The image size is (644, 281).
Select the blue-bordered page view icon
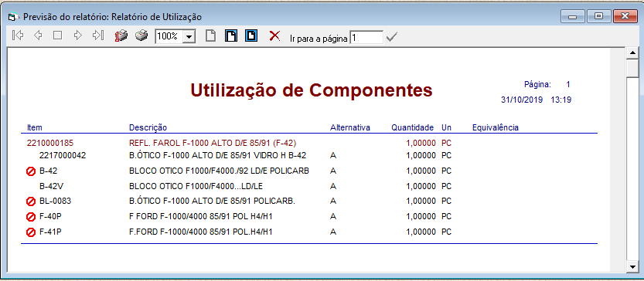point(251,36)
